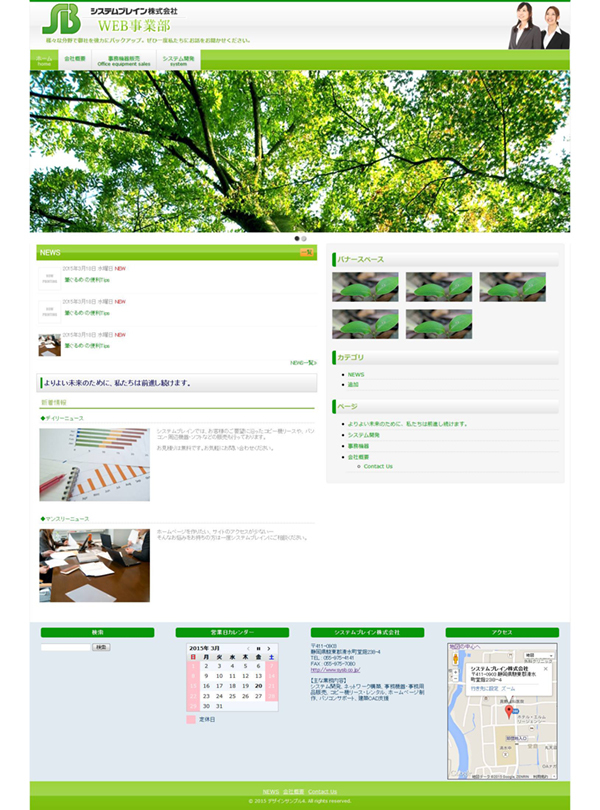Open 会社概要 in the top navigation bar
The height and width of the screenshot is (810, 600).
click(x=75, y=60)
